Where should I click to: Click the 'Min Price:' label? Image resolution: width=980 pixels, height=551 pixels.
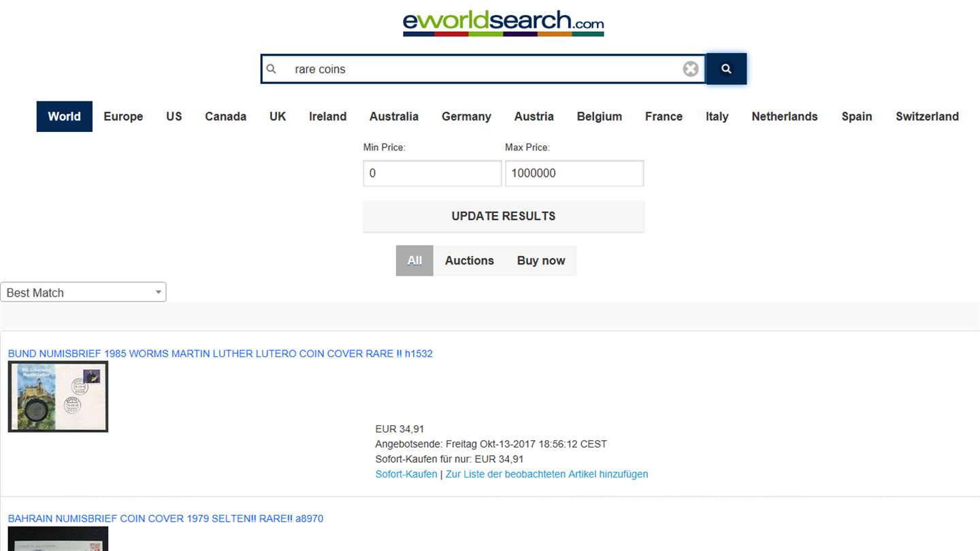384,148
